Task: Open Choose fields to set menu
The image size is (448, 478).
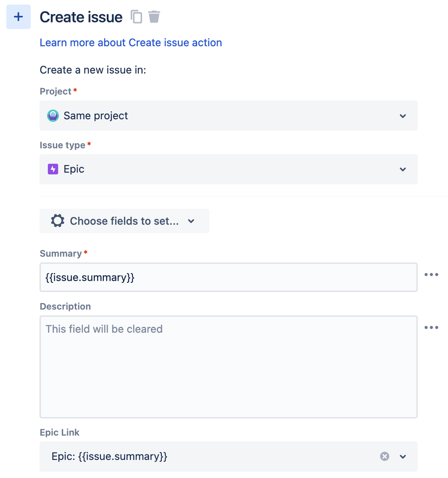Action: [124, 221]
